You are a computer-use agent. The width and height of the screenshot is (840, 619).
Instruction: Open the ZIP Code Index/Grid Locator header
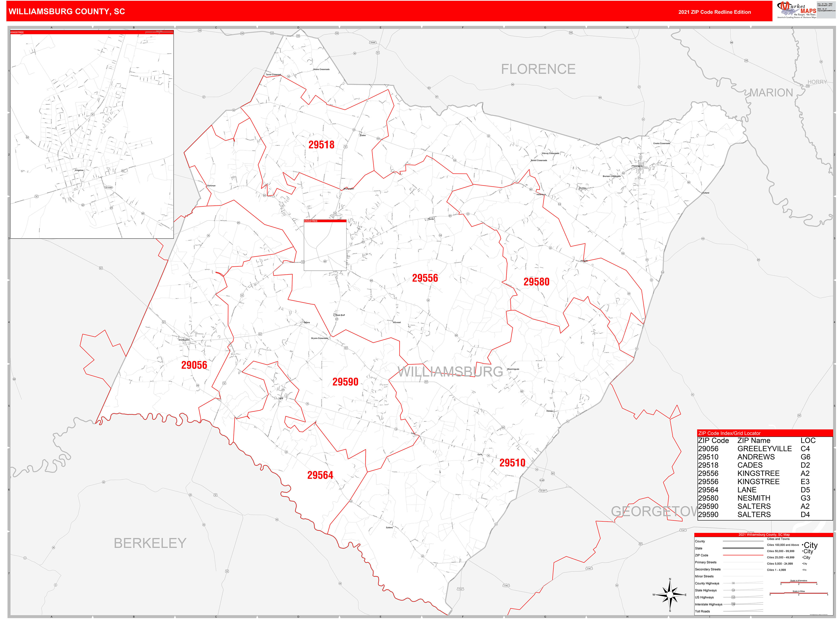tap(730, 434)
